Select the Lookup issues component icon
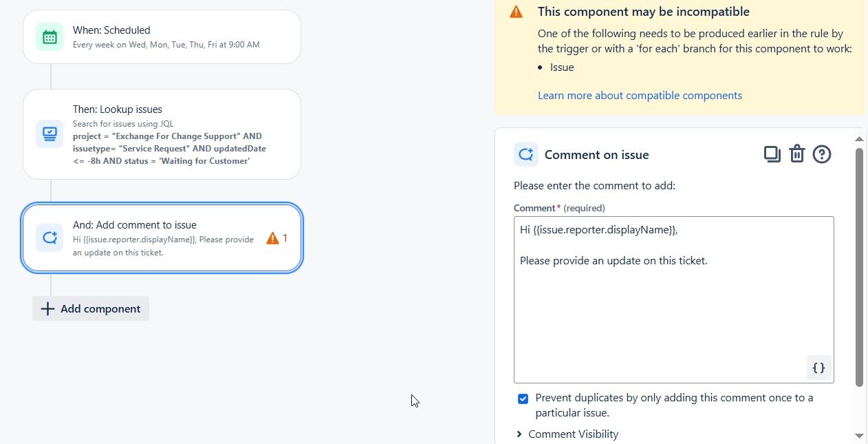 [x=49, y=134]
